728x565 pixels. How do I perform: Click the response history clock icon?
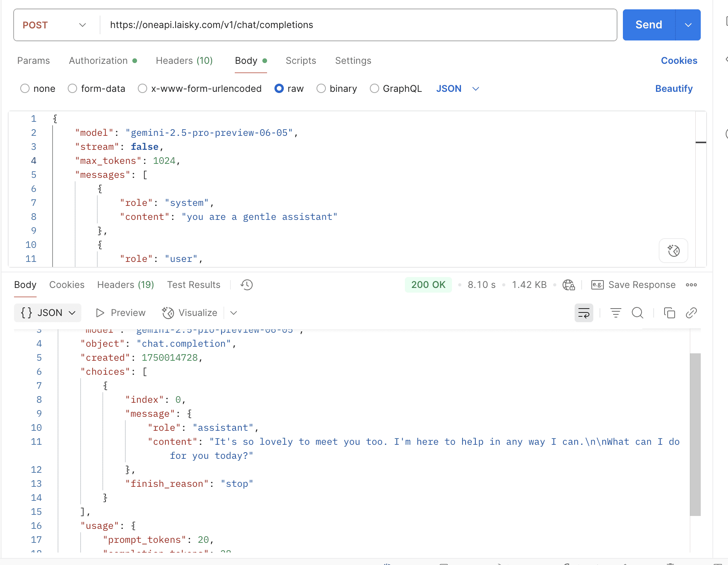[x=246, y=285]
